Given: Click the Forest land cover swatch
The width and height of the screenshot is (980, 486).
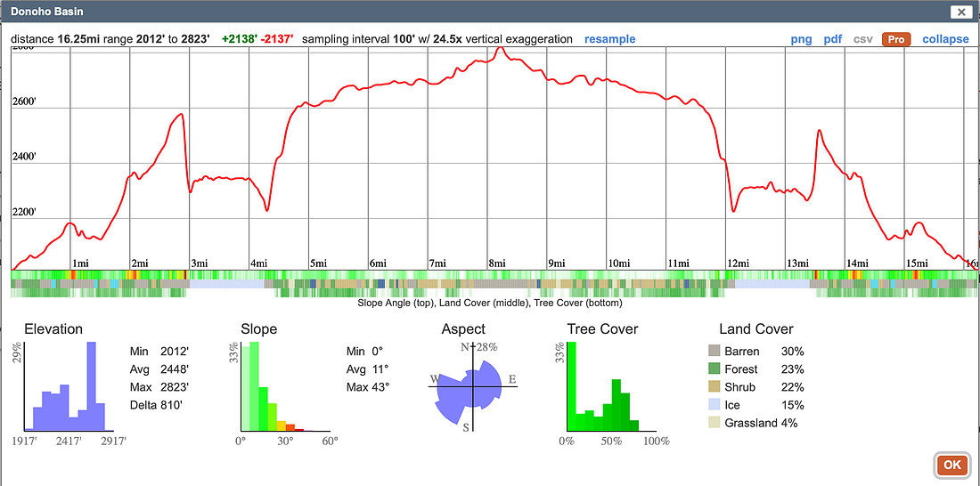Looking at the screenshot, I should 714,369.
